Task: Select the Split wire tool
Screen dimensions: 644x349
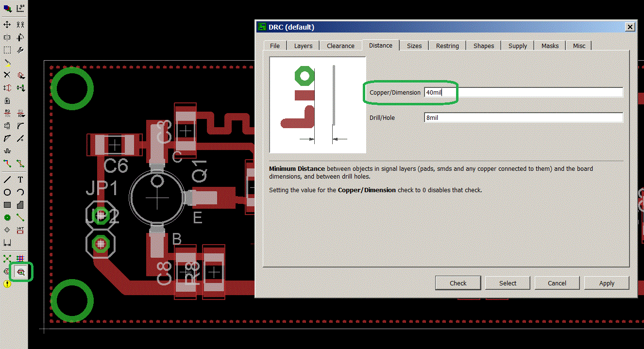Action: click(7, 139)
